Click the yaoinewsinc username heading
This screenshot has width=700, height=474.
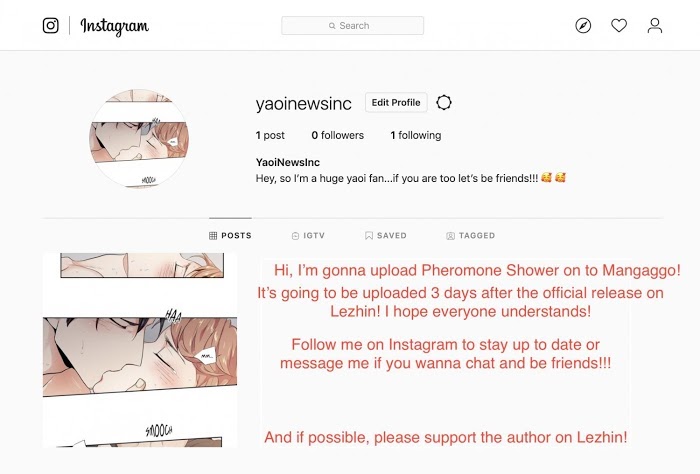click(304, 104)
